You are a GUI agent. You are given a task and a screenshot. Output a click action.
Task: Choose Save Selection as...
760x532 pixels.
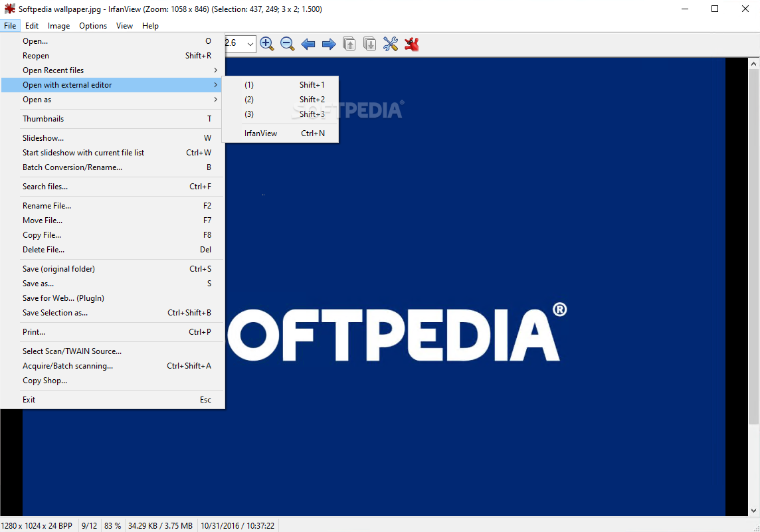click(112, 313)
